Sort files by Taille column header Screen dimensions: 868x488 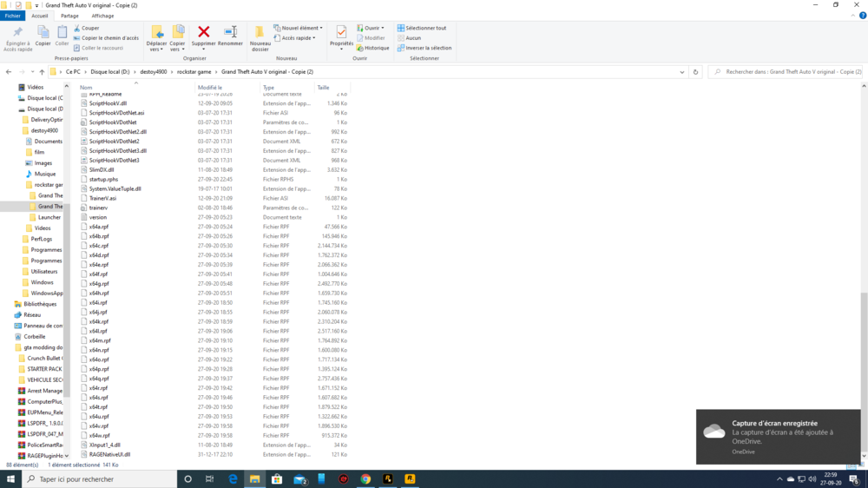(x=323, y=88)
